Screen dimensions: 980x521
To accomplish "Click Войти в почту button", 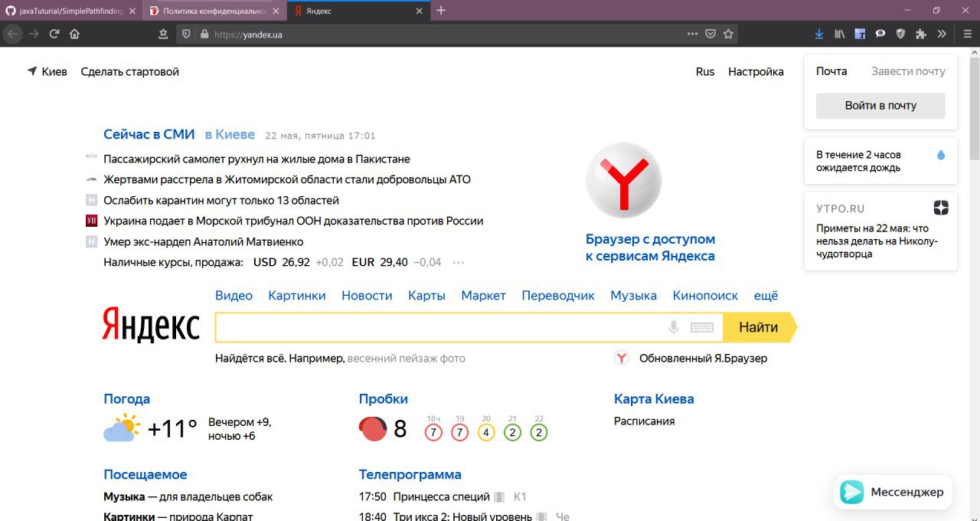I will [880, 106].
